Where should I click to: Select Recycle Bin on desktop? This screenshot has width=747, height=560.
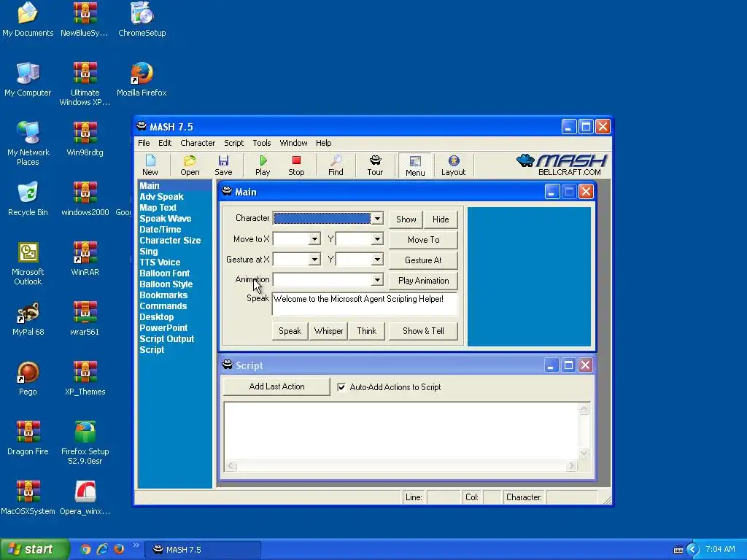[x=28, y=198]
